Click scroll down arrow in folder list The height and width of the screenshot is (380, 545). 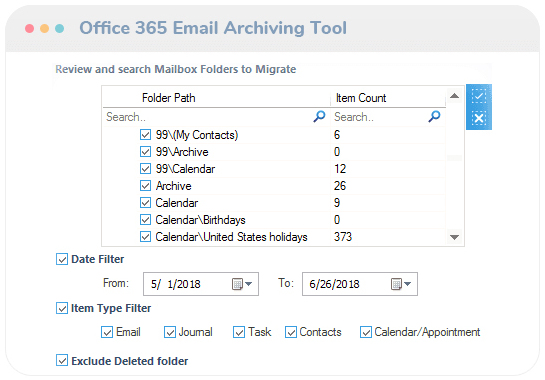pos(454,237)
